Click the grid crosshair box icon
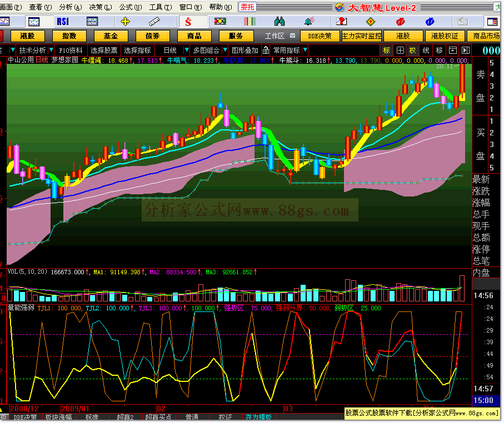This screenshot has width=504, height=423. (x=400, y=50)
